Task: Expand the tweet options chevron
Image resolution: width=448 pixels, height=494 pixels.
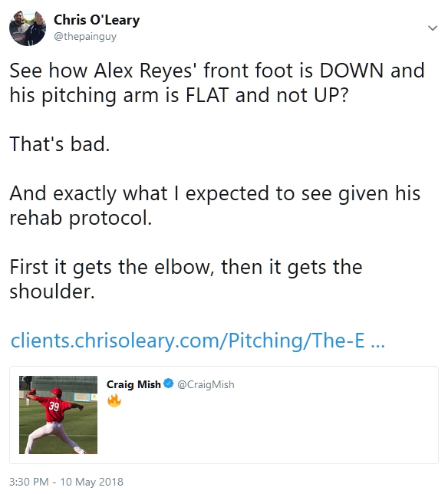Action: pyautogui.click(x=433, y=28)
